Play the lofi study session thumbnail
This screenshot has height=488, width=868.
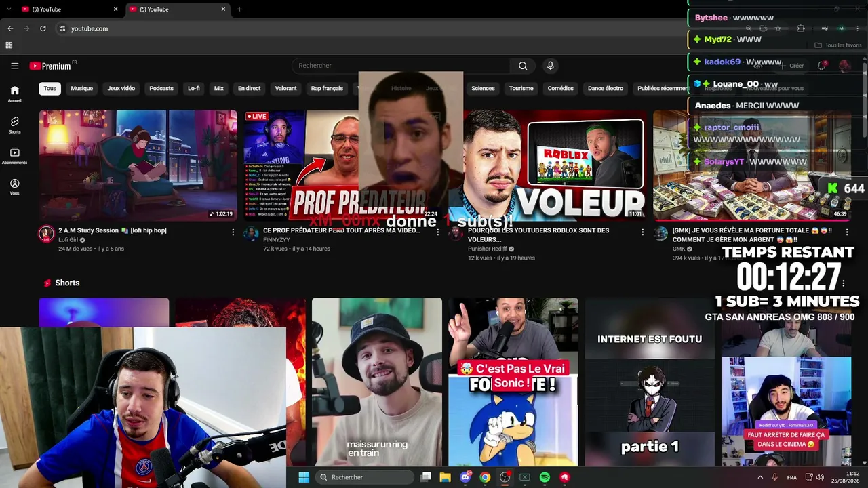pyautogui.click(x=138, y=165)
